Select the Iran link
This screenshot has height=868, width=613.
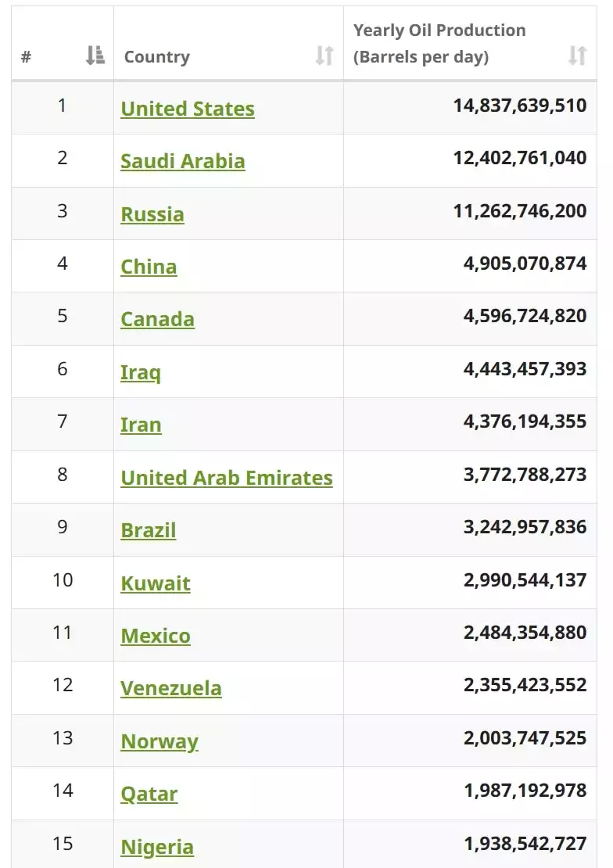(141, 425)
